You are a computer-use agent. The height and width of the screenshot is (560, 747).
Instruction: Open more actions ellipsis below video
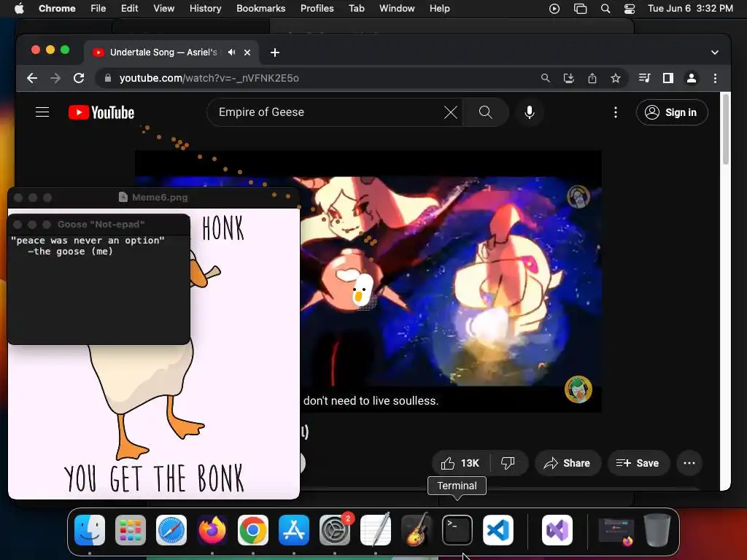[689, 463]
